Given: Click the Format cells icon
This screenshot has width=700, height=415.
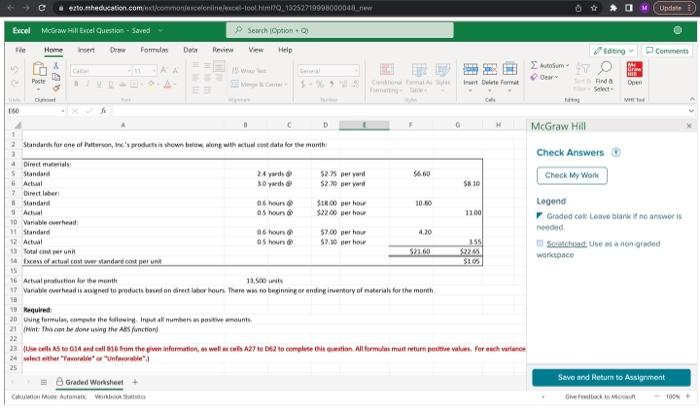Looking at the screenshot, I should 509,69.
